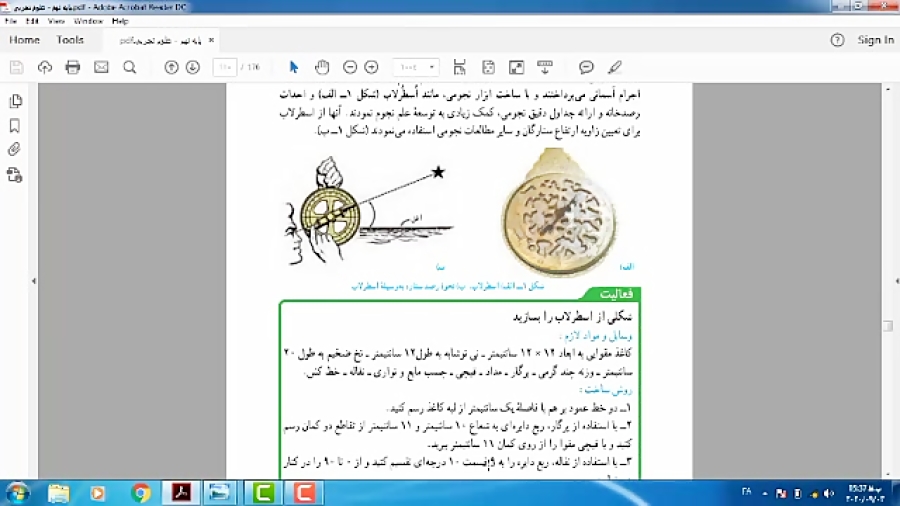This screenshot has width=900, height=506.
Task: Click the fit one full page icon
Action: [488, 67]
